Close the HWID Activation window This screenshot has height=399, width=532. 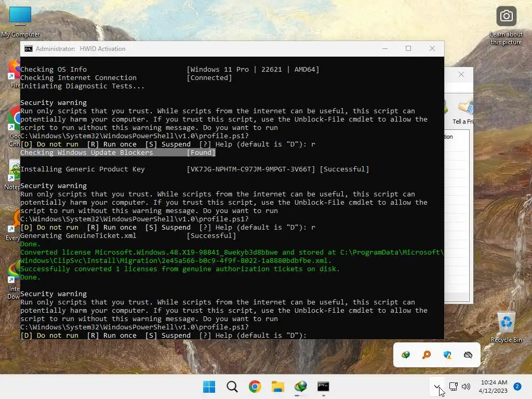click(432, 48)
